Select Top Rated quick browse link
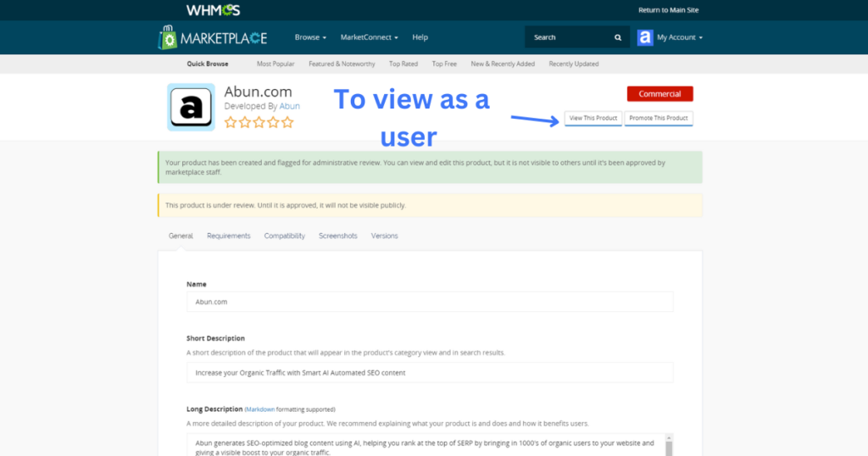Screen dimensions: 868x456 pos(403,64)
